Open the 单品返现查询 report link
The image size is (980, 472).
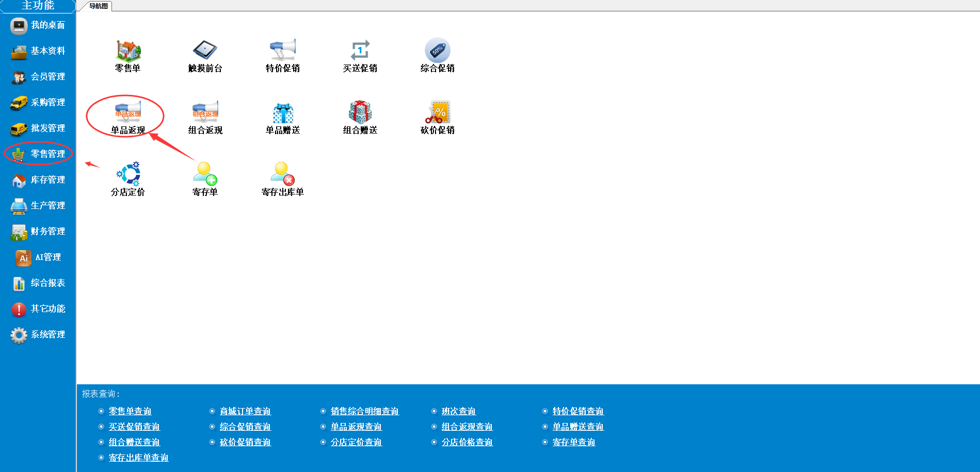[356, 427]
